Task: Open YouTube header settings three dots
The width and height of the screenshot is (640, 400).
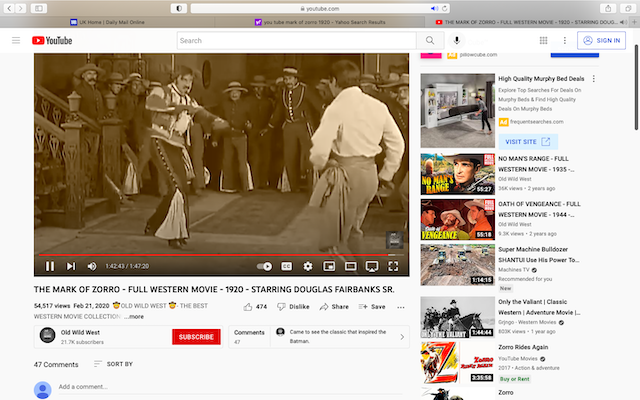Action: [564, 40]
